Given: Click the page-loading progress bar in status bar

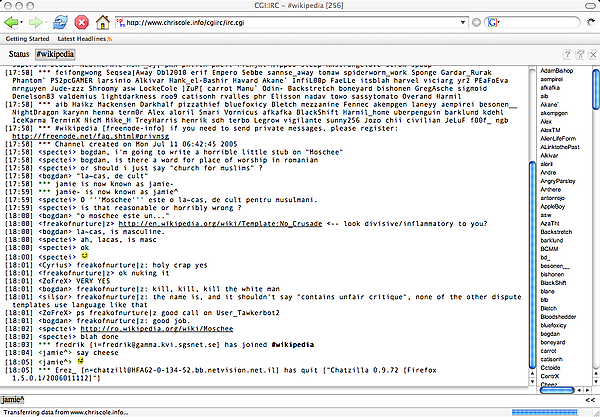Looking at the screenshot, I should pyautogui.click(x=544, y=412).
